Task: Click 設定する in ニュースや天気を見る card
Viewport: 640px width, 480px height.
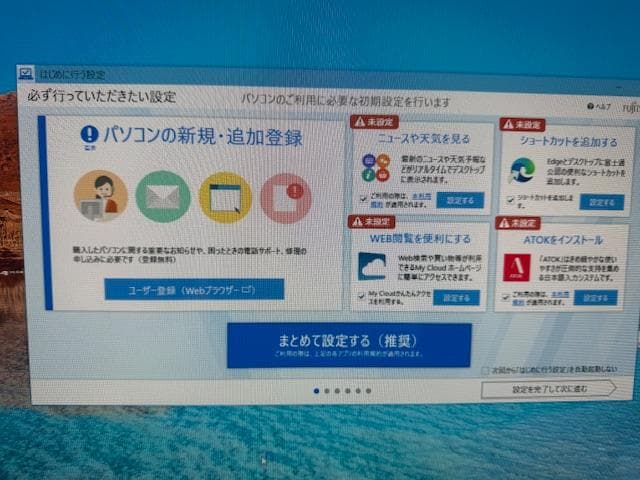Action: pyautogui.click(x=460, y=200)
